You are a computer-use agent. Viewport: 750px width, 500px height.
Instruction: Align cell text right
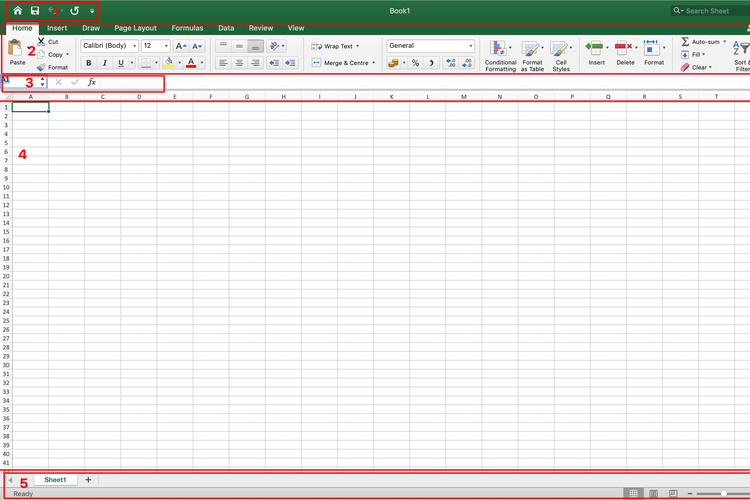tap(255, 63)
